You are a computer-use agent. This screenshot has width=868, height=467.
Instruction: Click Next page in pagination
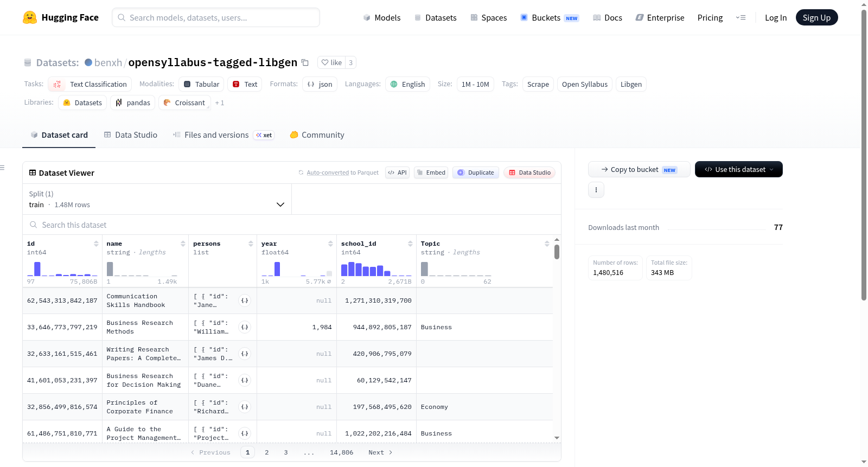point(380,452)
